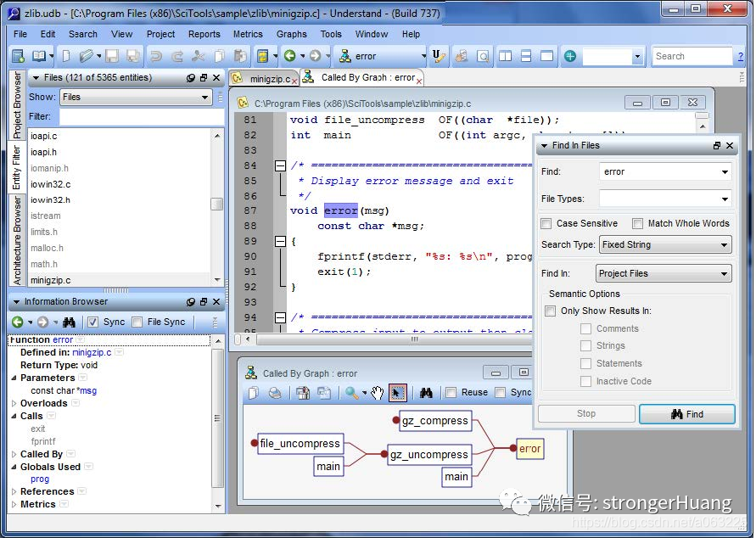Image resolution: width=756 pixels, height=538 pixels.
Task: Open the Find In Project Files dropdown
Action: coord(664,274)
